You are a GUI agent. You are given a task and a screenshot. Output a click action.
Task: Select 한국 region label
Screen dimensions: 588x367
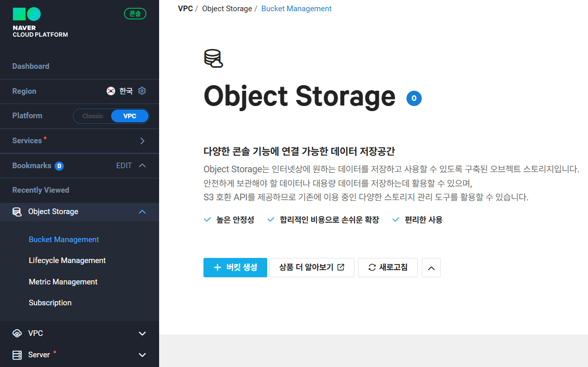pyautogui.click(x=126, y=91)
